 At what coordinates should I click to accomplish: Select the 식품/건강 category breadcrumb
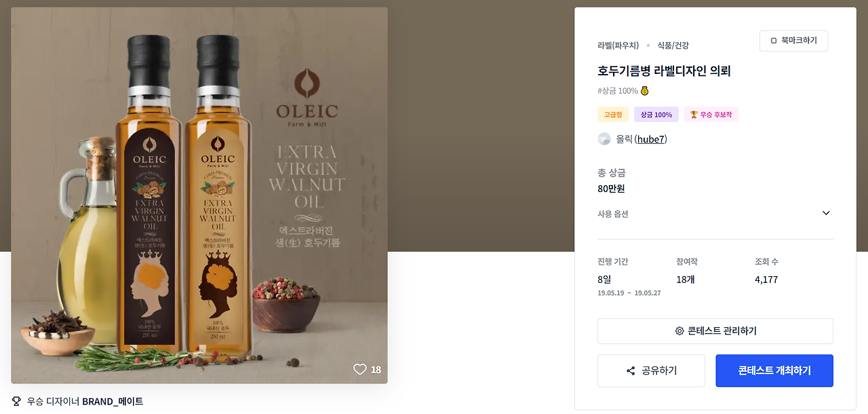tap(673, 45)
